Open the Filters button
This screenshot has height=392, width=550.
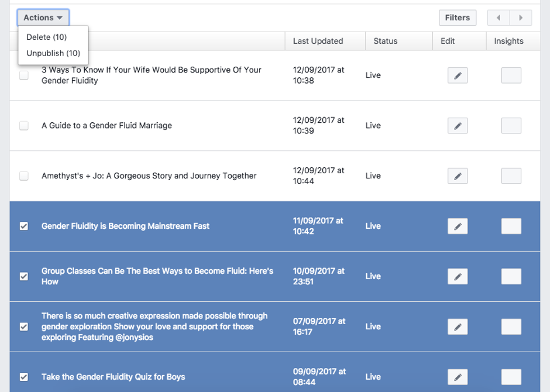tap(457, 18)
